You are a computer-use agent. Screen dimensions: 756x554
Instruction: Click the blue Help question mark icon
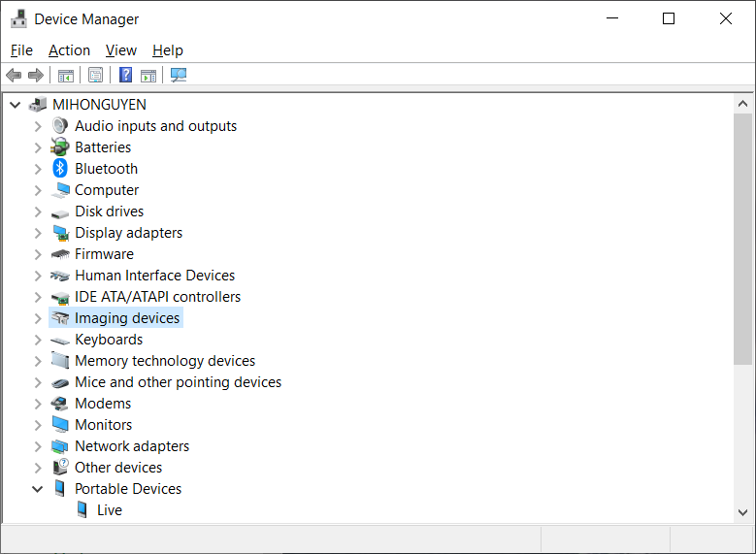(x=125, y=76)
